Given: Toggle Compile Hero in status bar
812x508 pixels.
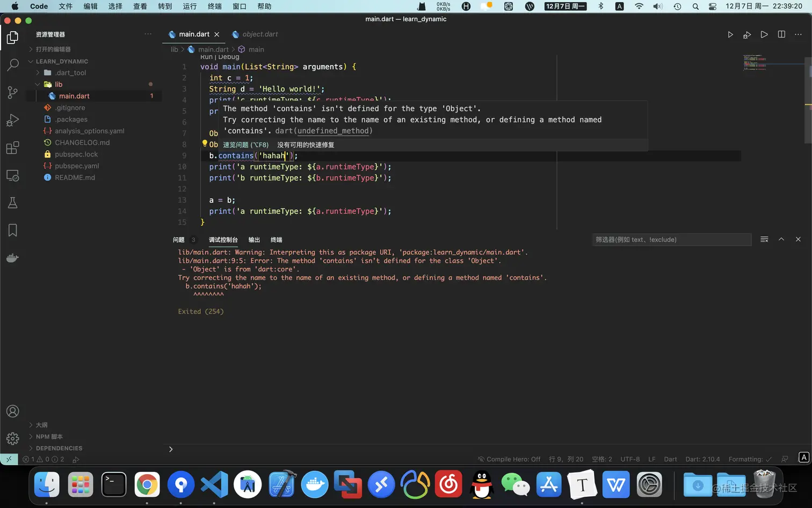Looking at the screenshot, I should tap(509, 459).
